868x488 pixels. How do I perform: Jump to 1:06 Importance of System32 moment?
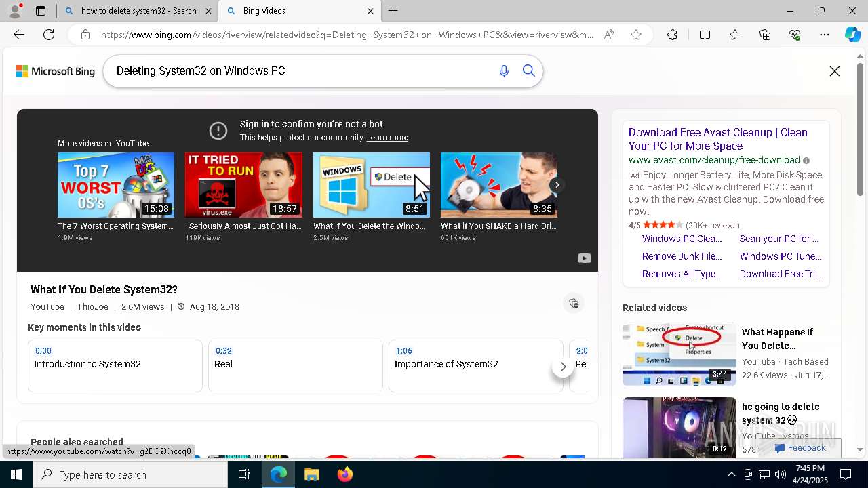click(x=476, y=366)
